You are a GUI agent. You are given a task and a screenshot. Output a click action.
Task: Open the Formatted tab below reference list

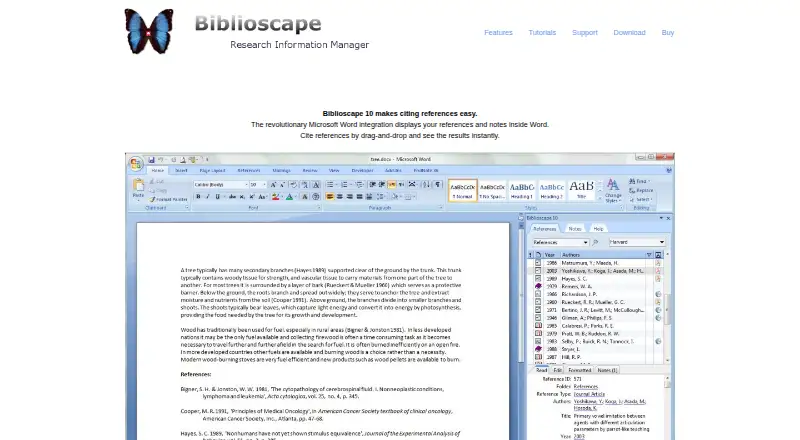point(579,370)
